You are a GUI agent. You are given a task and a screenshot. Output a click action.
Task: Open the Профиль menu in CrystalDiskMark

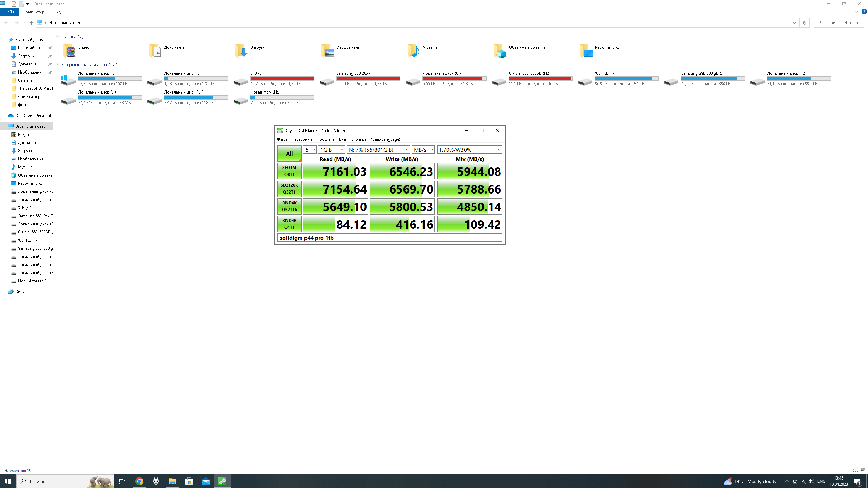[325, 139]
